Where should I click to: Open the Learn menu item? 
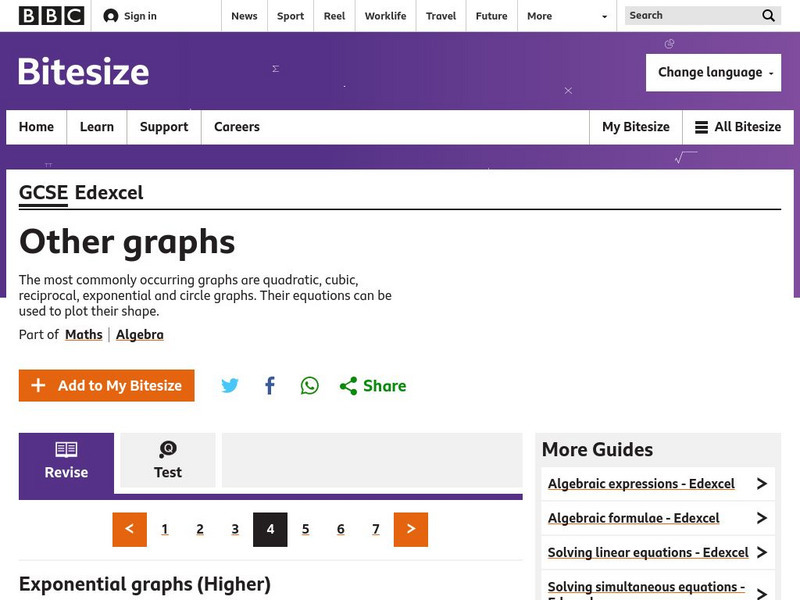point(97,127)
